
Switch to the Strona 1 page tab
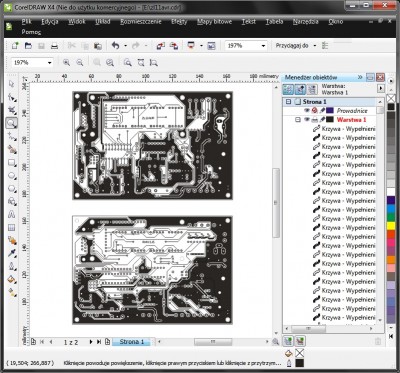pyautogui.click(x=132, y=342)
